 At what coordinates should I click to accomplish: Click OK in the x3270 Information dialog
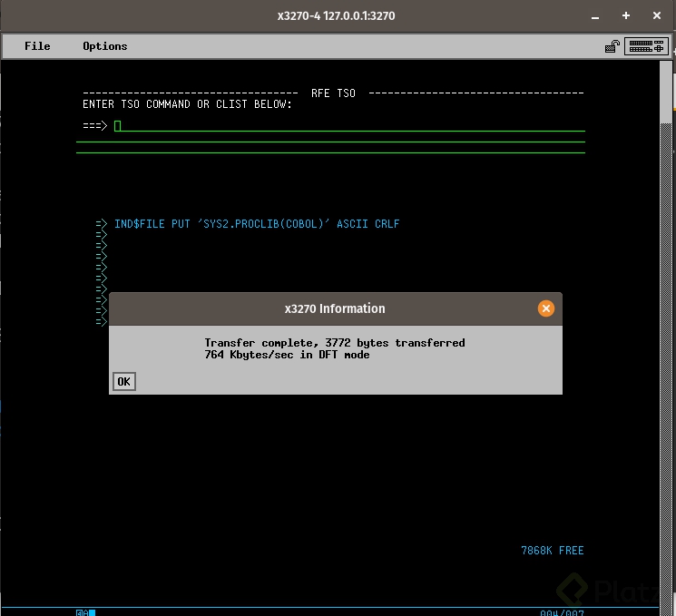point(124,382)
